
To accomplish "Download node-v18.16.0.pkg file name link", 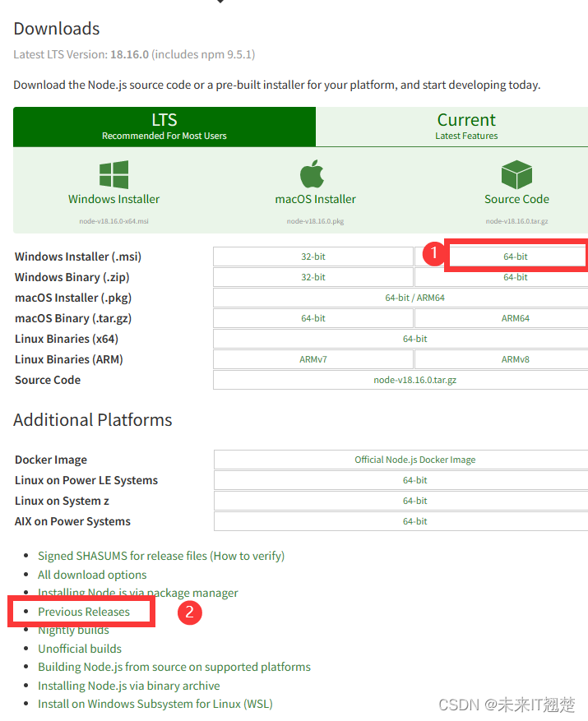I will [315, 221].
